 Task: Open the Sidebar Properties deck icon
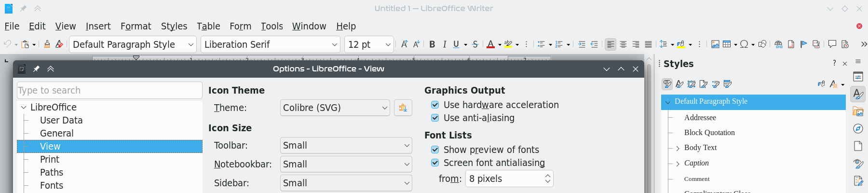pos(858,77)
